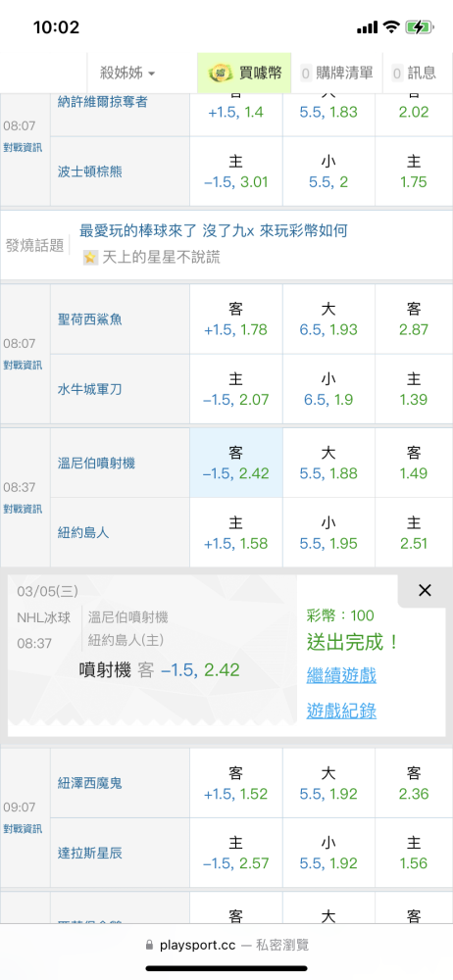Open the 購牌清單 tab

[336, 73]
